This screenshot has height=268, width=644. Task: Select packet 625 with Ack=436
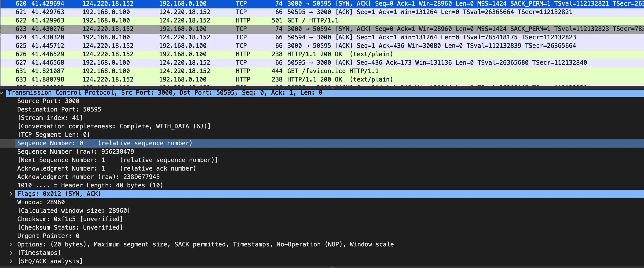(x=322, y=46)
